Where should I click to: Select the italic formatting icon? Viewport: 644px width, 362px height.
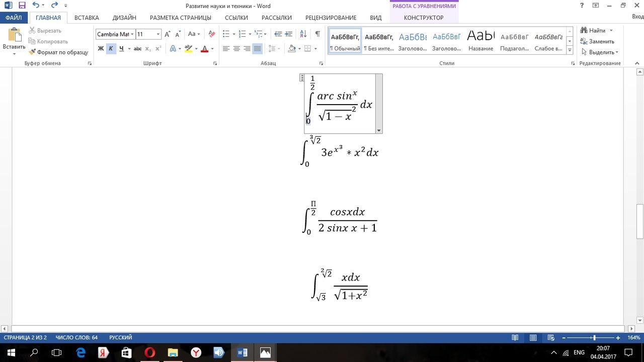click(111, 48)
